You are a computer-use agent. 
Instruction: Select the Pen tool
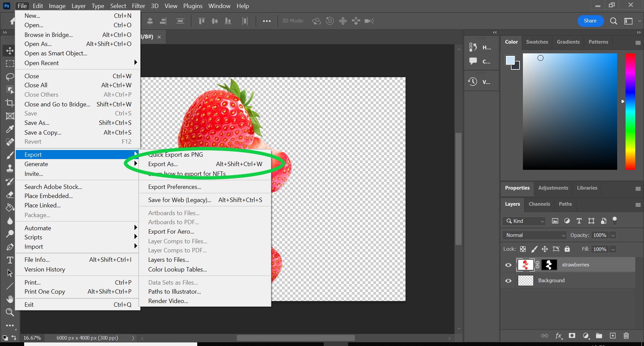[10, 247]
